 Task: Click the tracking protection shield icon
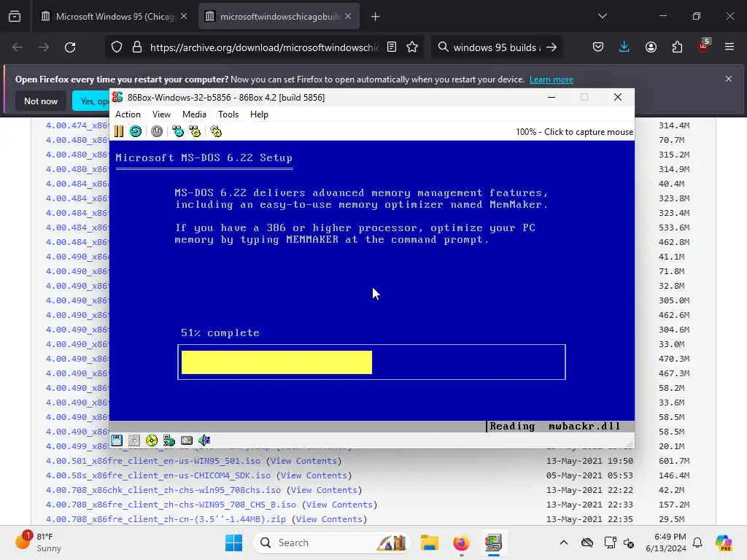click(x=117, y=47)
